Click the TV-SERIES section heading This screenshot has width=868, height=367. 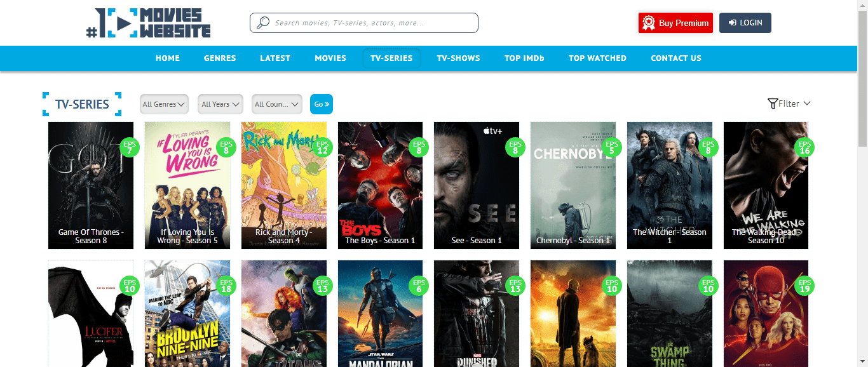click(x=82, y=104)
